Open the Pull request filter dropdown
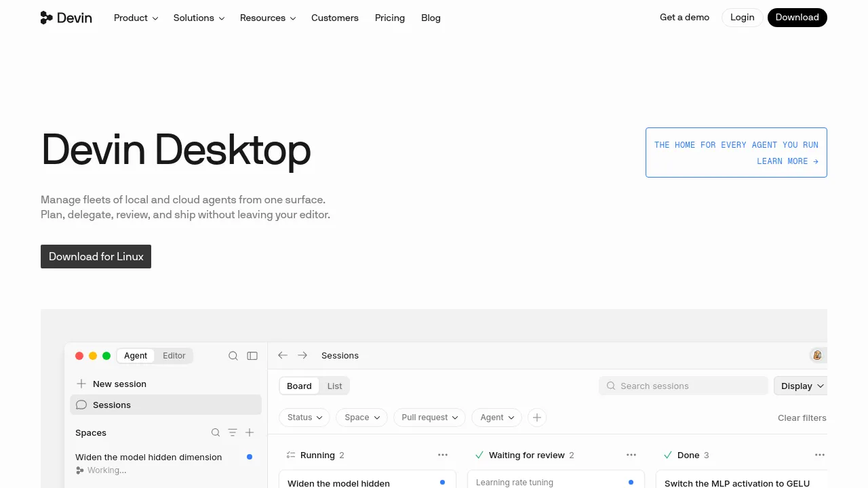This screenshot has height=488, width=868. point(430,418)
